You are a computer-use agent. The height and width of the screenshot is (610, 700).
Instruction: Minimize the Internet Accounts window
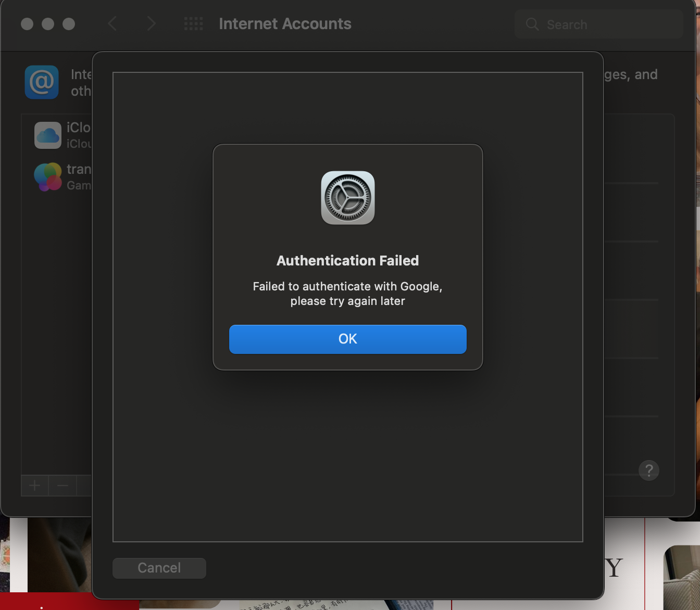click(x=48, y=24)
